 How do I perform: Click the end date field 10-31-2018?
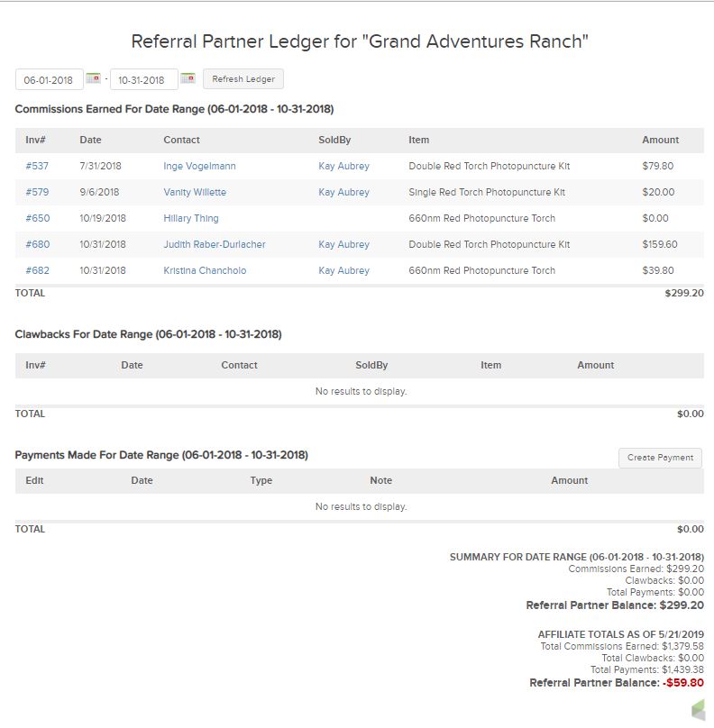coord(143,80)
